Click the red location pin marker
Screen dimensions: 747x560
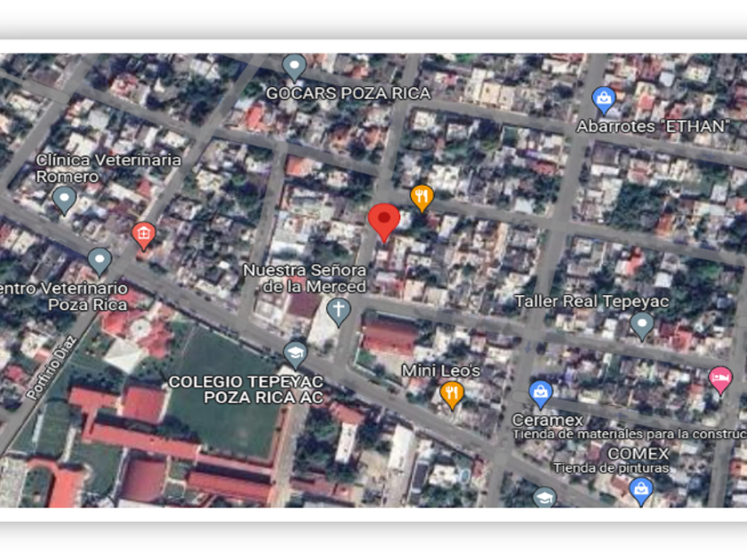384,222
